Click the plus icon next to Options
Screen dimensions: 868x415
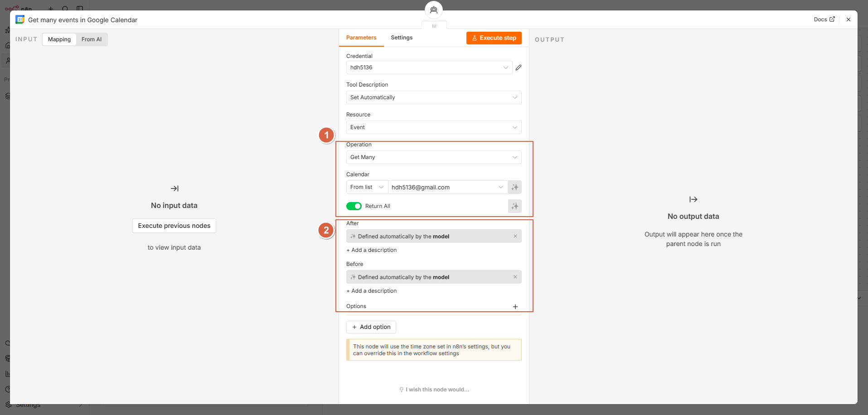pyautogui.click(x=515, y=307)
